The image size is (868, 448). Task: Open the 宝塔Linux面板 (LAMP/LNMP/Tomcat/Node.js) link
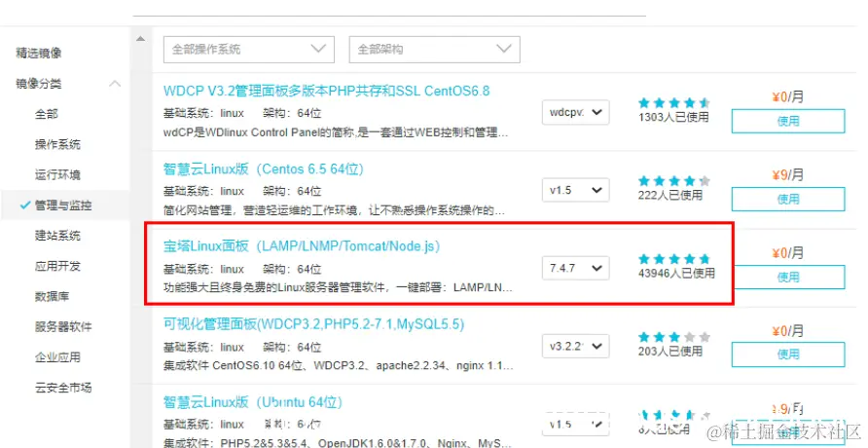(302, 247)
